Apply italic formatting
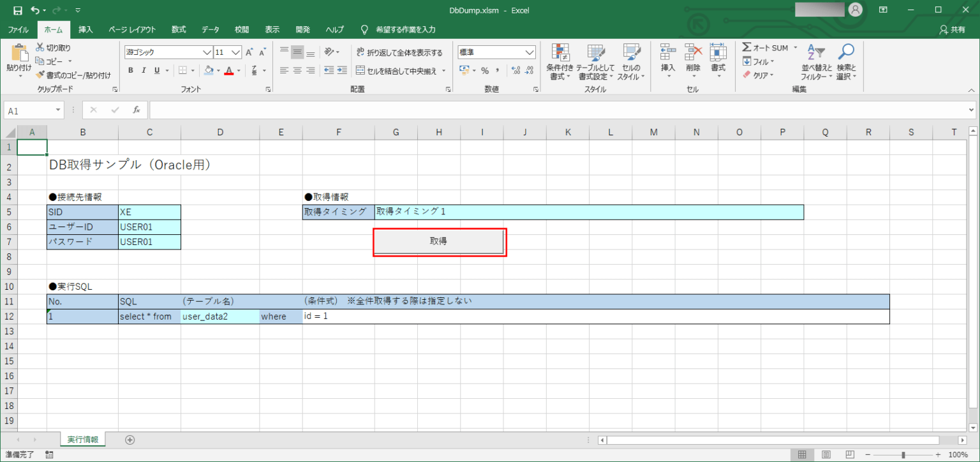980x462 pixels. click(x=144, y=70)
